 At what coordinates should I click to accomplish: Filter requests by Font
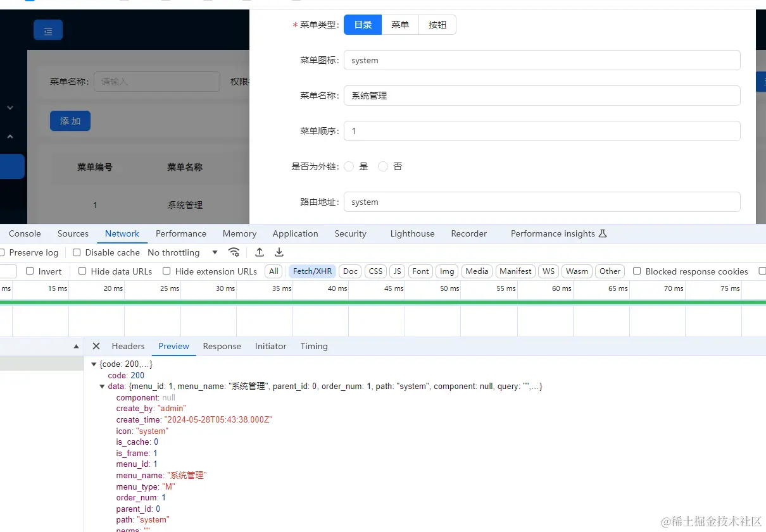coord(421,271)
